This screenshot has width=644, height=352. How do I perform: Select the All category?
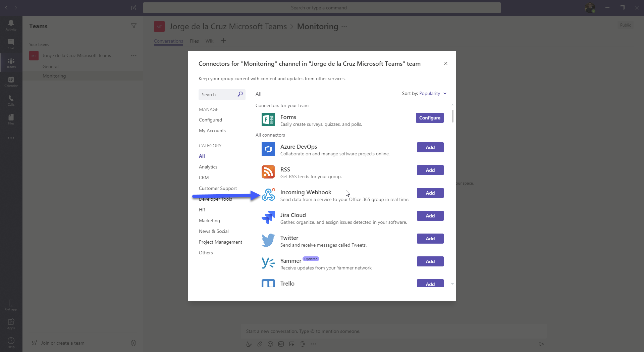coord(202,156)
